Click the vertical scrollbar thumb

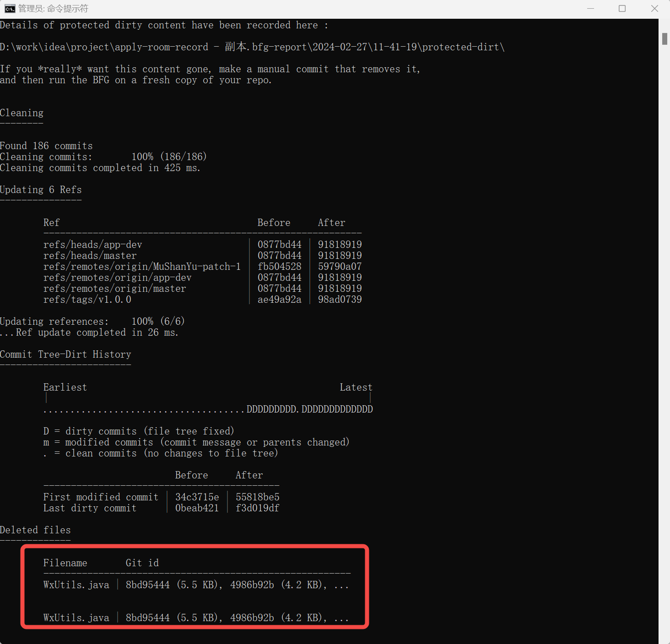[665, 39]
